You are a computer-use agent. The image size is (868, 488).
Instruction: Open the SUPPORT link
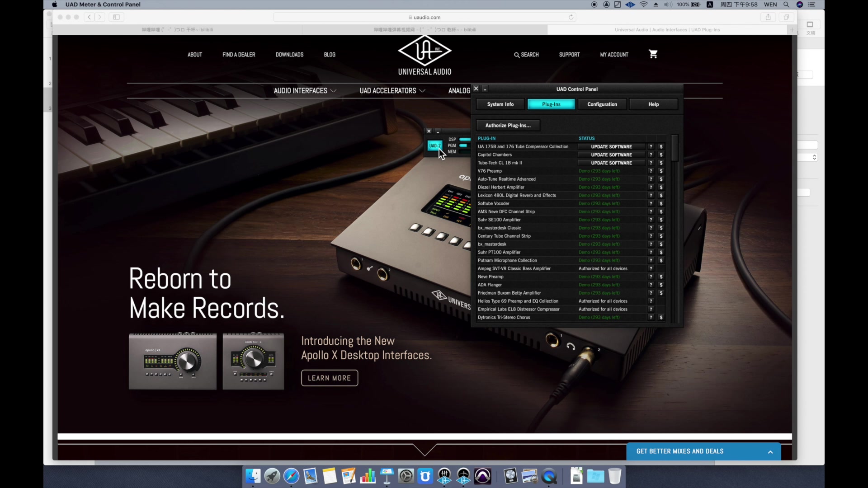pyautogui.click(x=569, y=55)
